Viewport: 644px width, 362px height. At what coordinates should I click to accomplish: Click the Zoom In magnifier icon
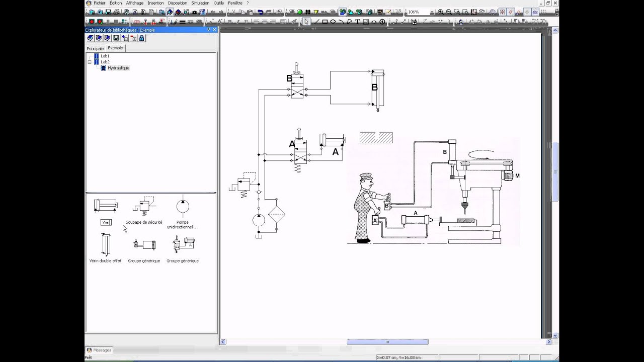tap(441, 12)
